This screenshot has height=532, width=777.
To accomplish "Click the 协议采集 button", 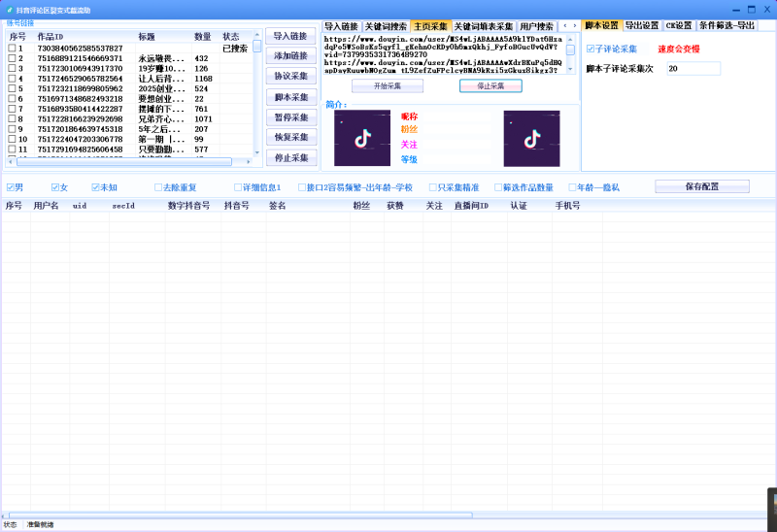I will (x=290, y=76).
